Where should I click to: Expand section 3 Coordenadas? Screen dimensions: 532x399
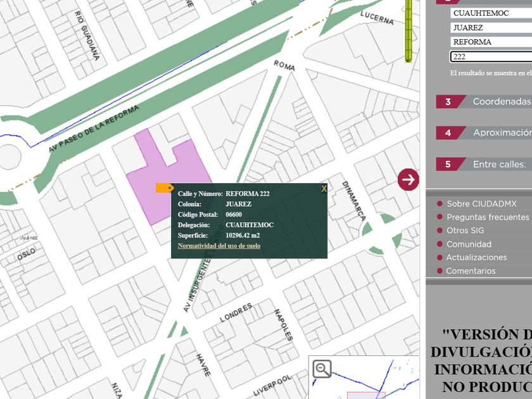pos(484,101)
